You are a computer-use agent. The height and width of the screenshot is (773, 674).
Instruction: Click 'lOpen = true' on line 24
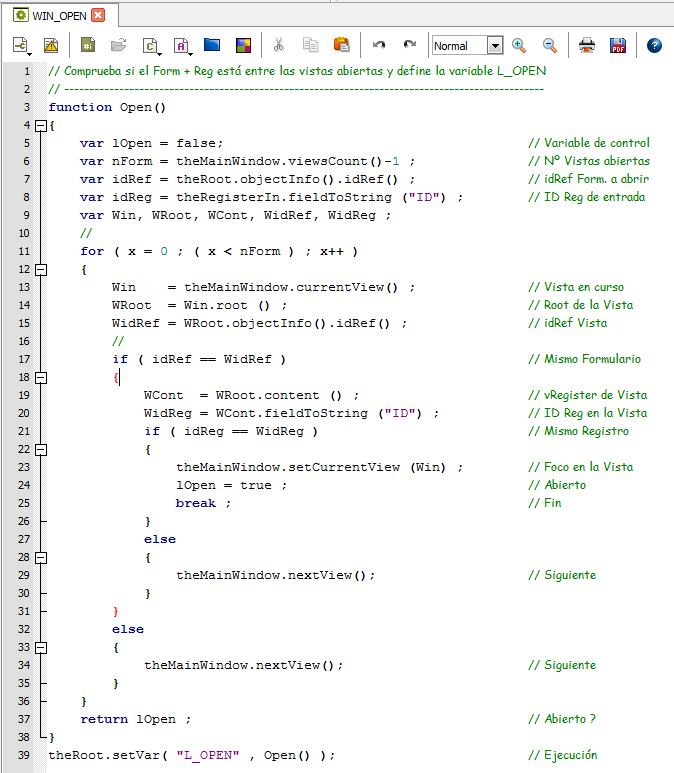(224, 485)
